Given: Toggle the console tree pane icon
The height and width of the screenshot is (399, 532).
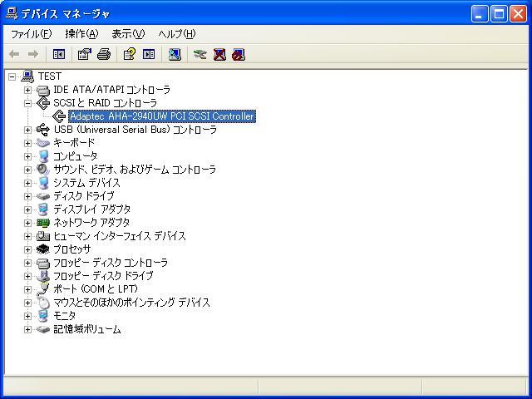Looking at the screenshot, I should (x=59, y=54).
